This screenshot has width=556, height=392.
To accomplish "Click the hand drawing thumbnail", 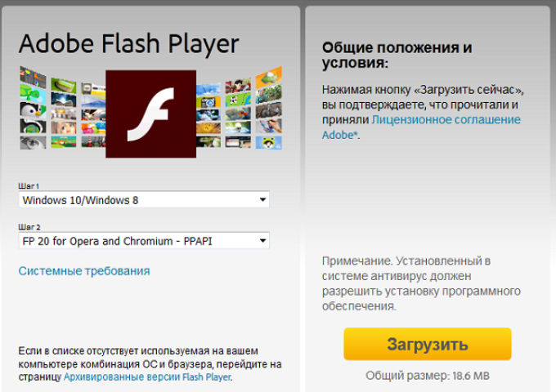I will (x=269, y=126).
